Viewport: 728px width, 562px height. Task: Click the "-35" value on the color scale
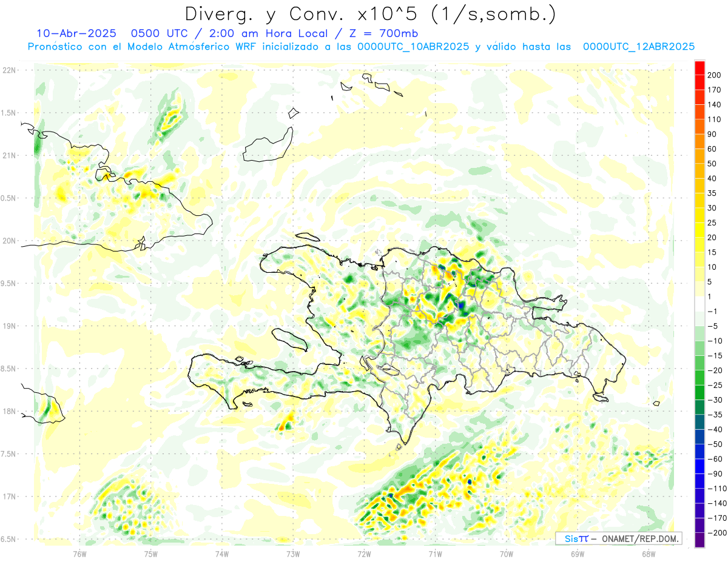pos(715,415)
